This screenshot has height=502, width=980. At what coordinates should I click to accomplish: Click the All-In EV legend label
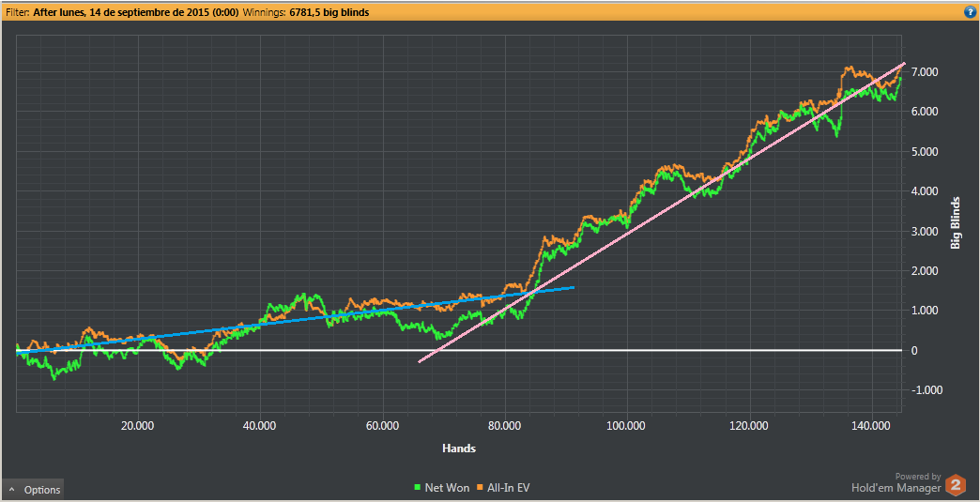[x=508, y=487]
